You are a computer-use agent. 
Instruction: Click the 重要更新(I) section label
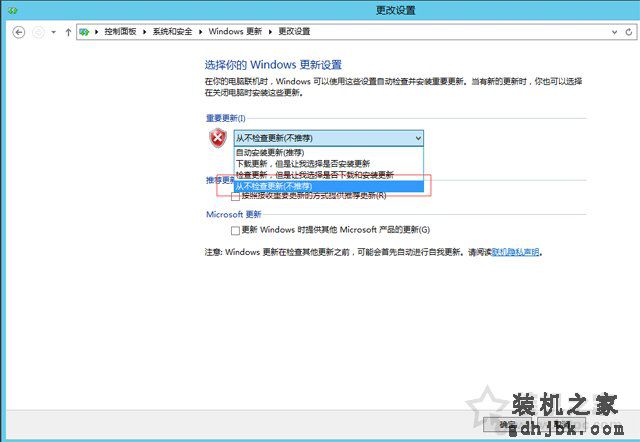(225, 118)
